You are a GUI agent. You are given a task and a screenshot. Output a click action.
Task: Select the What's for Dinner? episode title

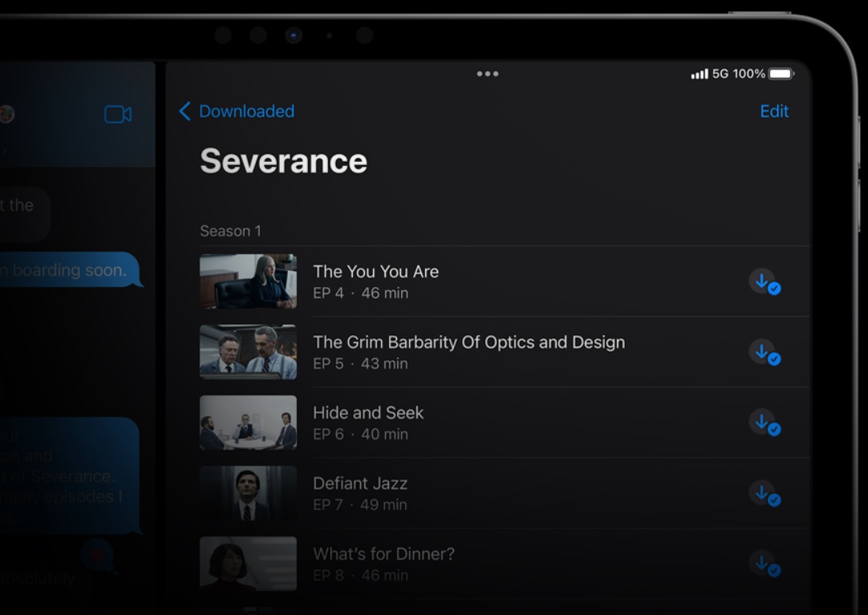tap(383, 554)
